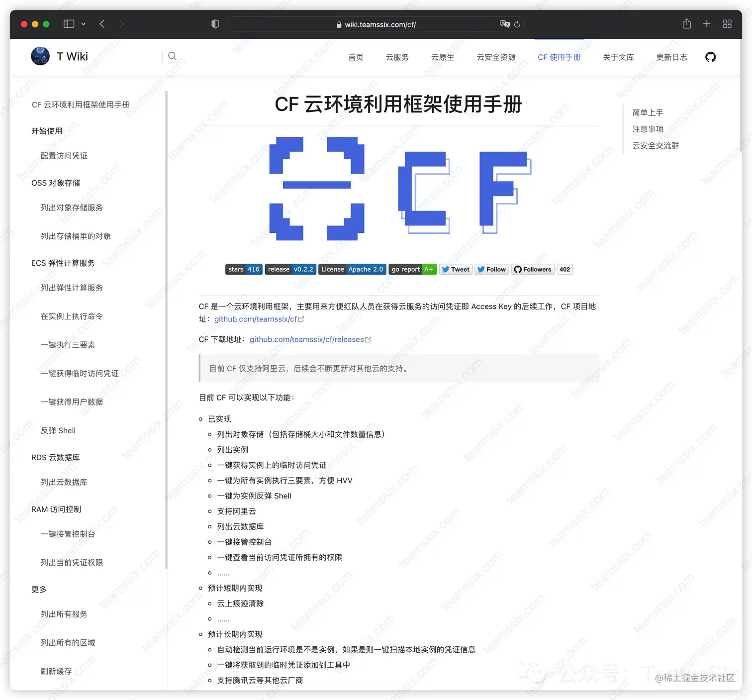The image size is (752, 700).
Task: Open 一键获得临时访问凭证 in the sidebar
Action: tap(80, 373)
